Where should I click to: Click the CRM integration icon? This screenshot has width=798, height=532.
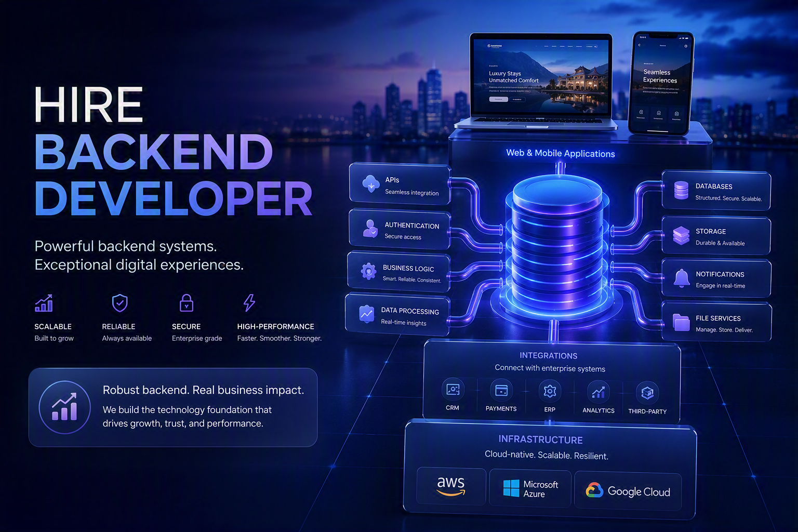tap(453, 389)
